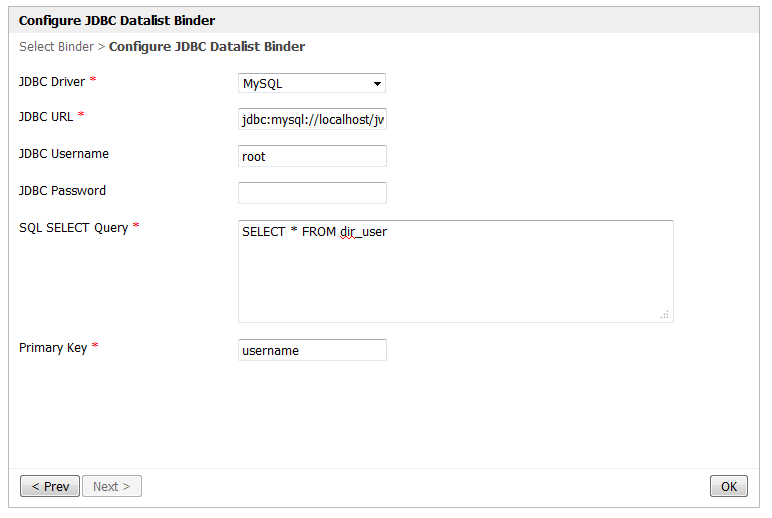The image size is (772, 518).
Task: Click the JDBC URL label
Action: [x=46, y=116]
